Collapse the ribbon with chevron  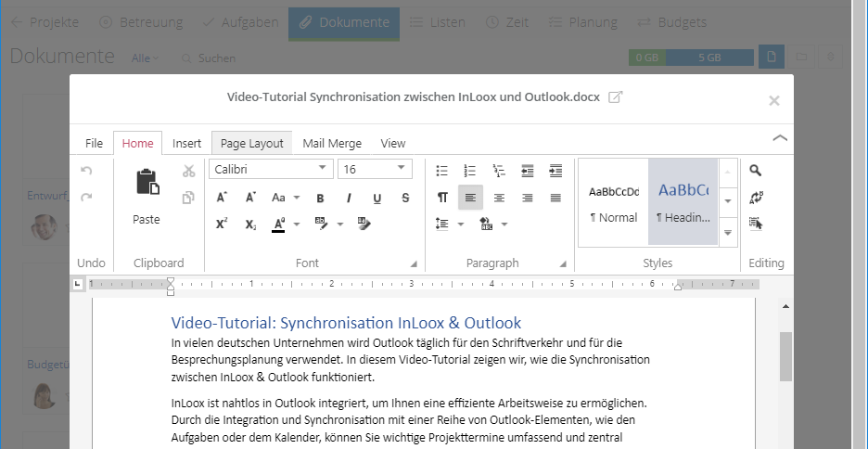(x=779, y=138)
